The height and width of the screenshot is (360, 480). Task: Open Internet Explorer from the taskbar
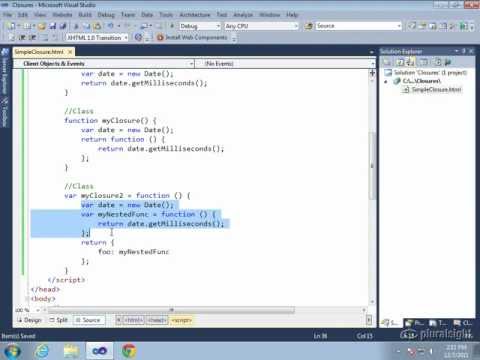[42, 351]
